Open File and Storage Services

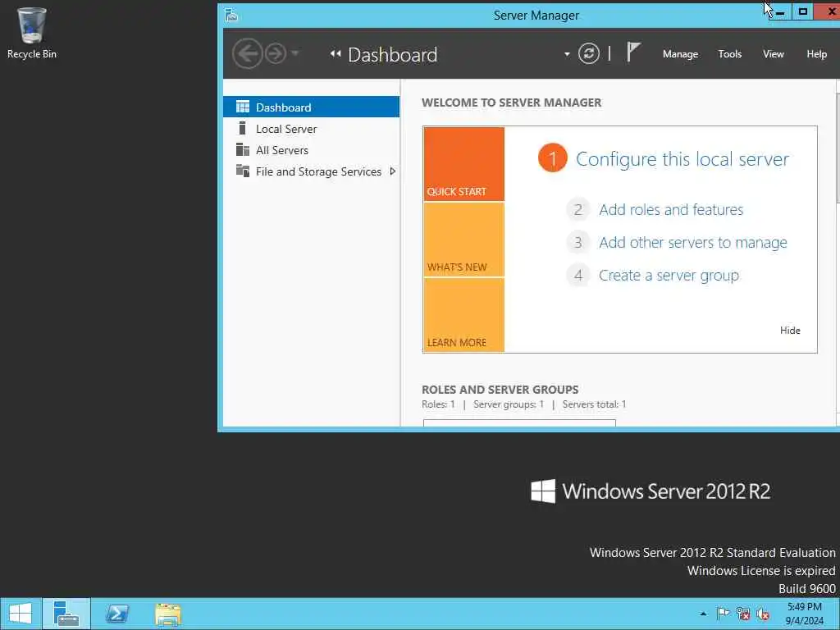318,171
